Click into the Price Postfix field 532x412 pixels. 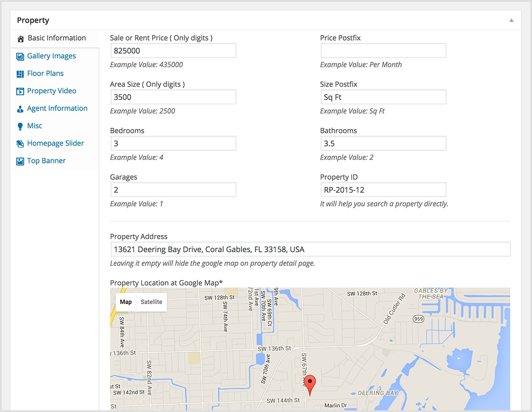[x=383, y=51]
